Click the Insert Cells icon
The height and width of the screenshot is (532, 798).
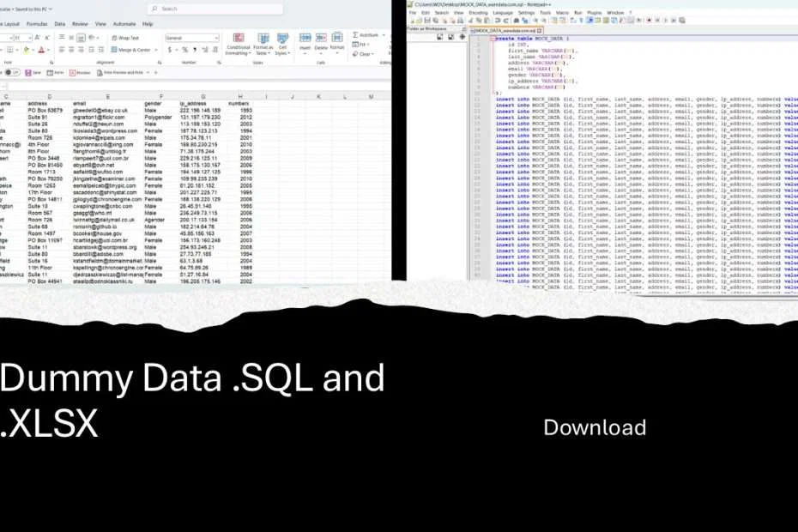click(304, 38)
